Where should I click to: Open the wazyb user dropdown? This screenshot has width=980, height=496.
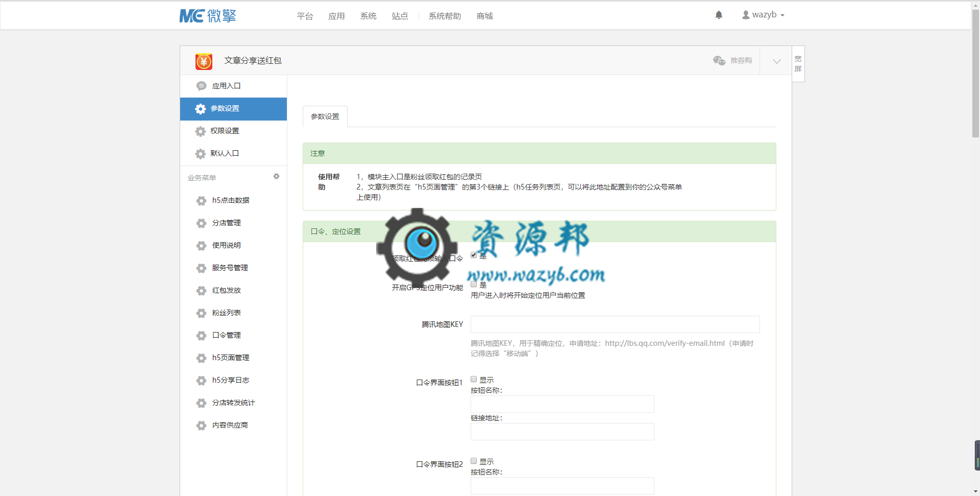coord(763,15)
